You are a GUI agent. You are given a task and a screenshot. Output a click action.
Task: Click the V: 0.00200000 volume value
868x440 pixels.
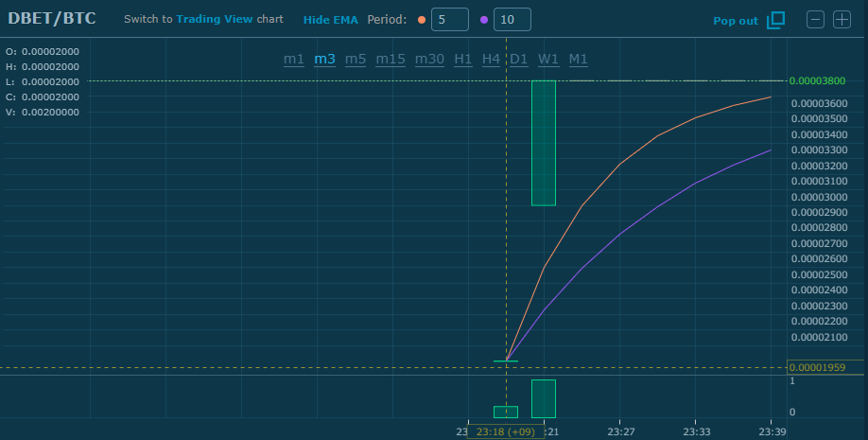point(42,112)
